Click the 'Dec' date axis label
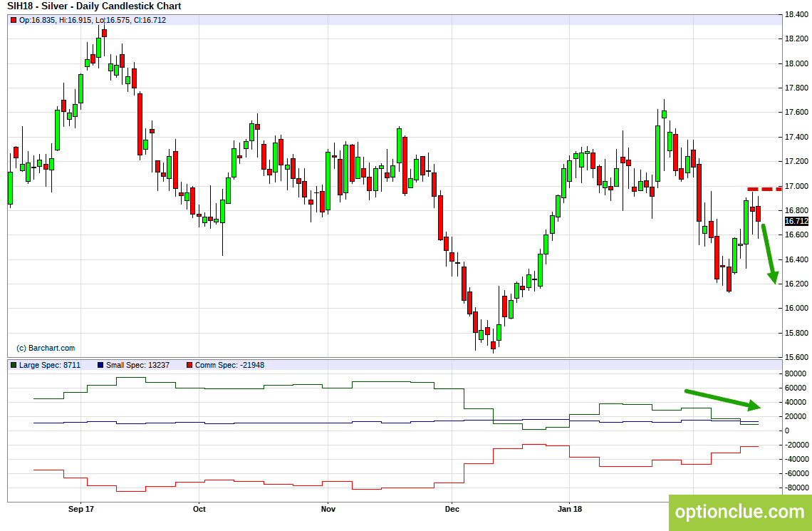The width and height of the screenshot is (812, 531). point(452,509)
